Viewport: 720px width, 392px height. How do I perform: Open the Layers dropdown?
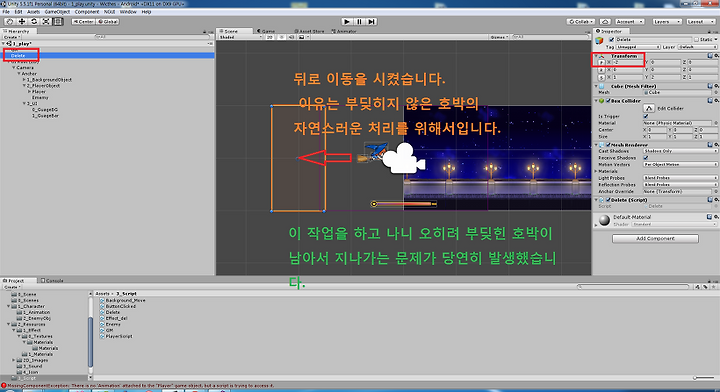tap(666, 22)
